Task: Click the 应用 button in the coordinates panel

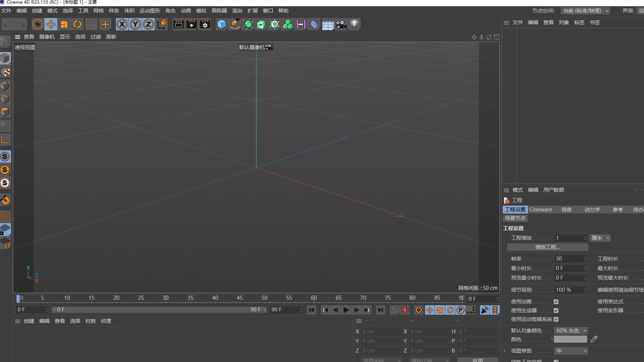Action: click(x=478, y=360)
